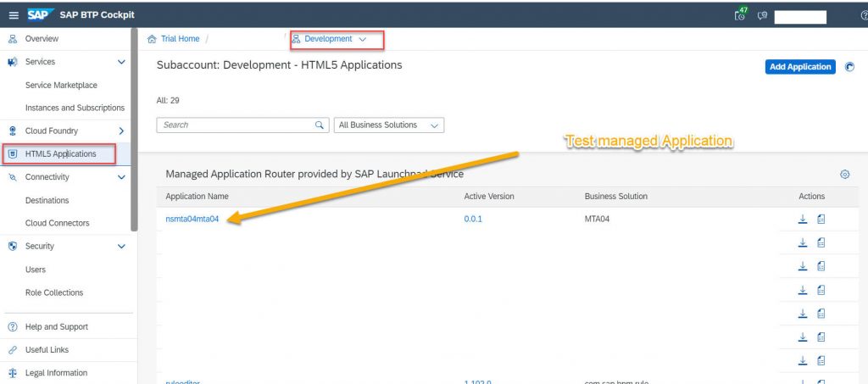Click the Cloud Foundry icon
This screenshot has width=868, height=384.
point(13,131)
